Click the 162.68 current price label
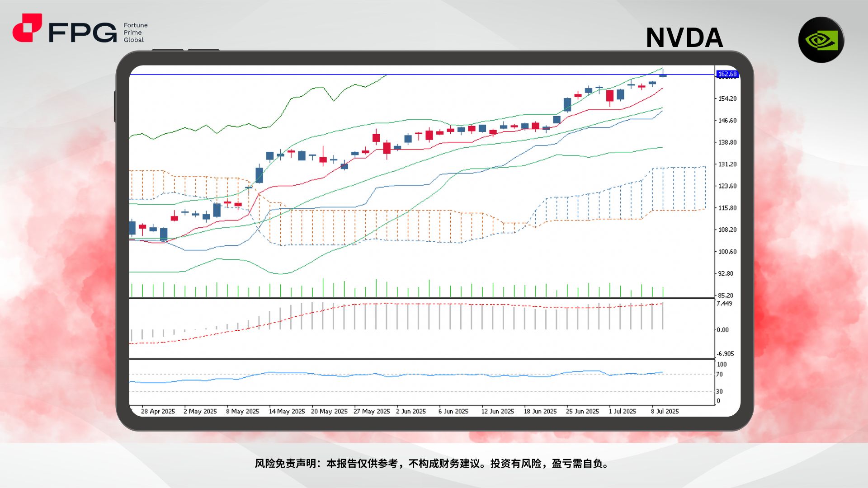The height and width of the screenshot is (488, 868). coord(727,74)
